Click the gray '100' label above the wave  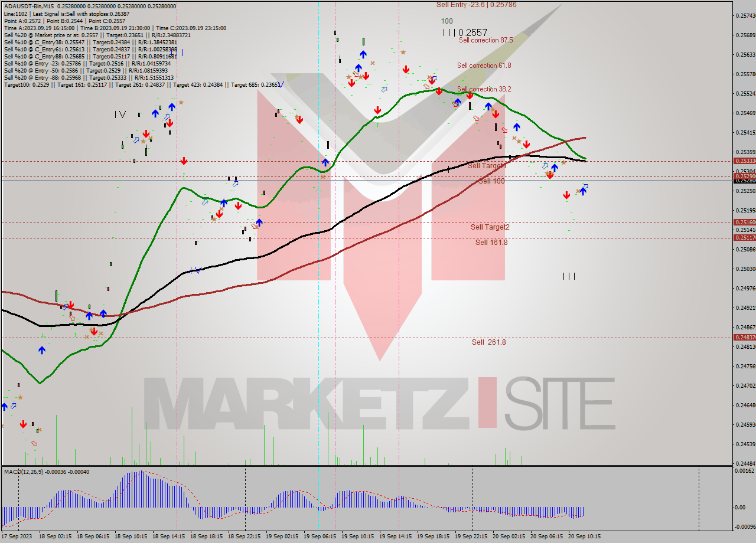tap(447, 21)
